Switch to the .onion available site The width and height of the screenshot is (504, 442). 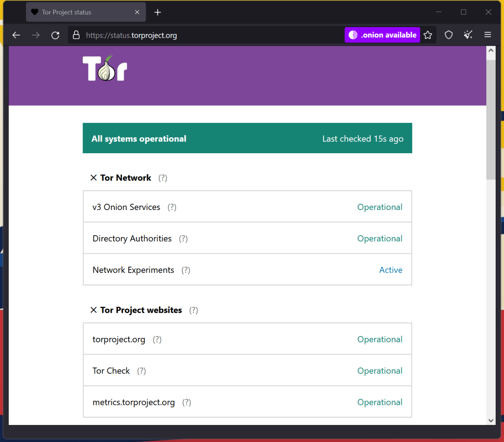pos(382,35)
